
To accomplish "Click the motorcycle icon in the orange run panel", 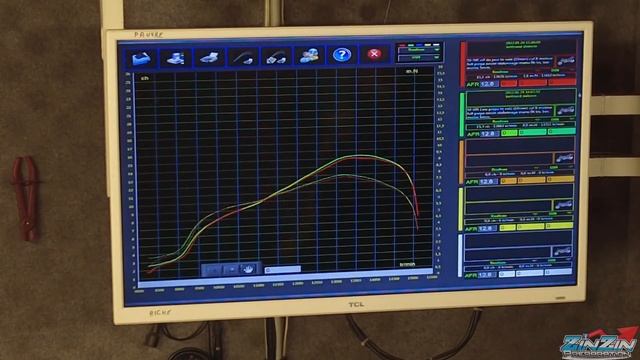I will [564, 158].
